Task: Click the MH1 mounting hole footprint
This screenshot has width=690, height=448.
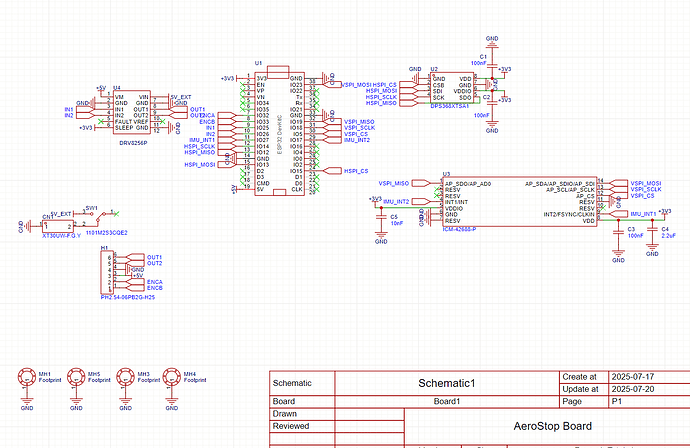Action: [27, 378]
